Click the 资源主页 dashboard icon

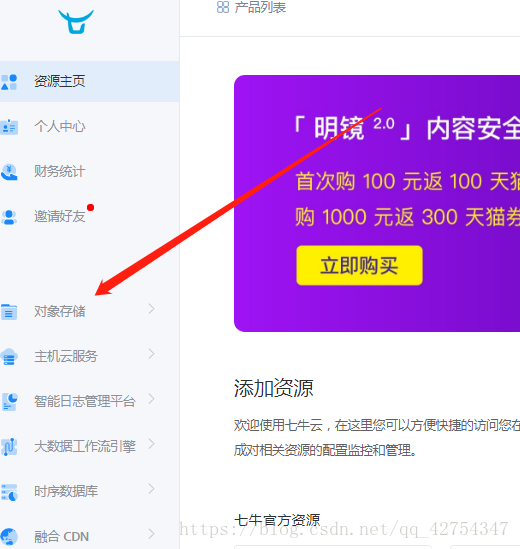(9, 82)
